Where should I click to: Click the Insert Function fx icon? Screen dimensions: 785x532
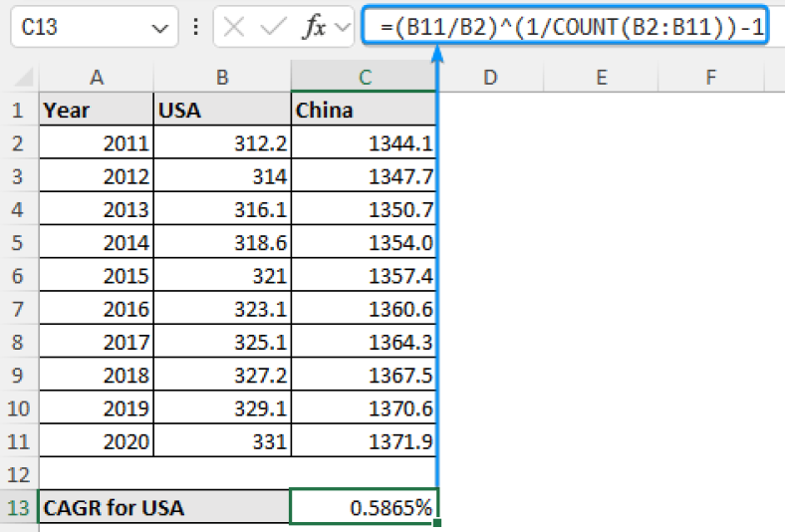[x=314, y=26]
